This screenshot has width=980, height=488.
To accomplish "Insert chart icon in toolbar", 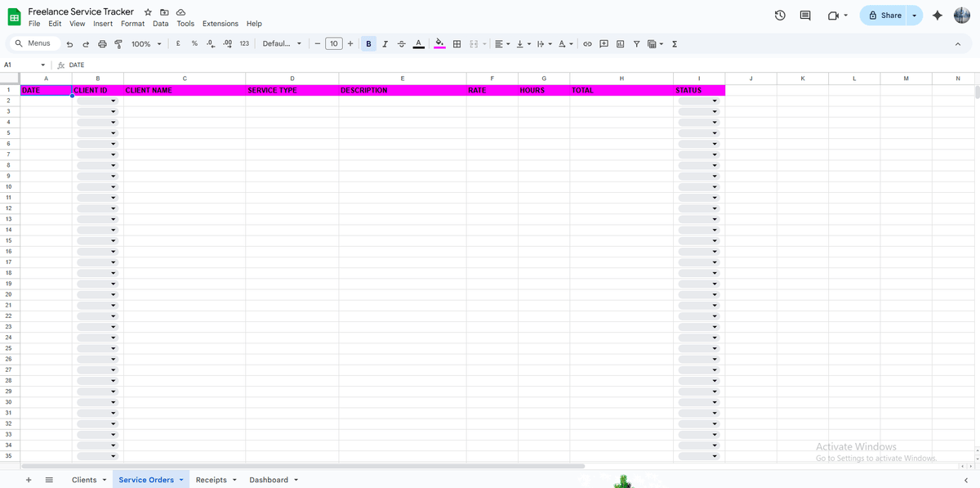I will [620, 44].
